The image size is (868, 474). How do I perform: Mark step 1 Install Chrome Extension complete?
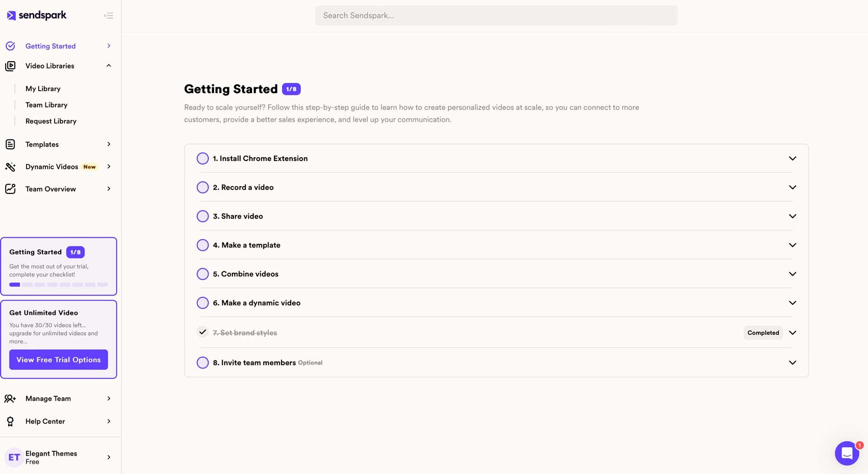[x=203, y=158]
